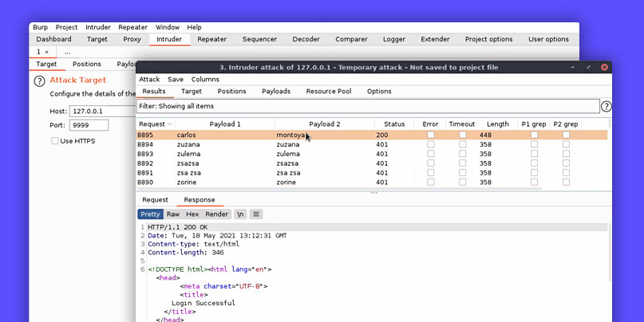Maximize the Intruder attack window

[589, 67]
